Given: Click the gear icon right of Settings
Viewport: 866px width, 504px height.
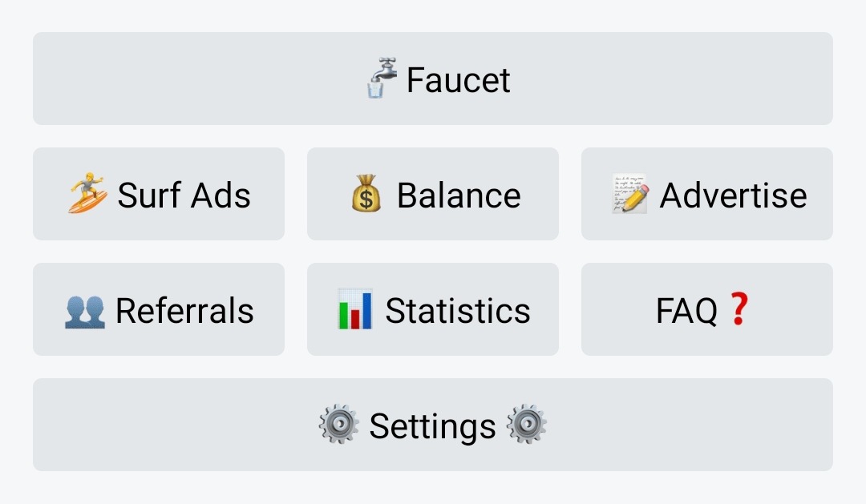Looking at the screenshot, I should click(527, 425).
